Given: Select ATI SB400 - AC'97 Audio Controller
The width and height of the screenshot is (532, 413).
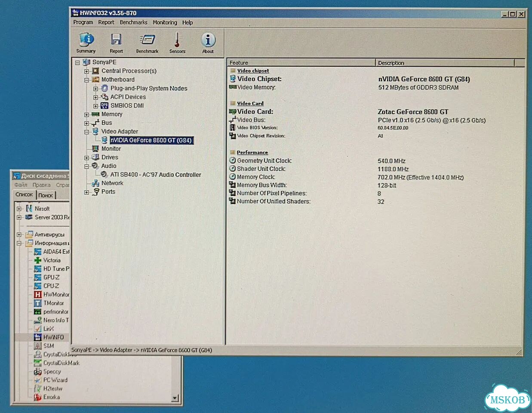Looking at the screenshot, I should (x=155, y=175).
